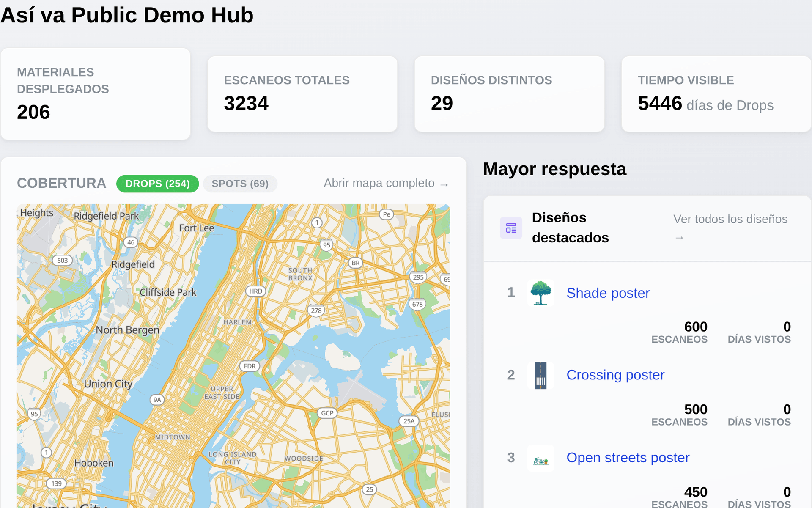
Task: Click the 278 highway shield on map
Action: [x=316, y=311]
